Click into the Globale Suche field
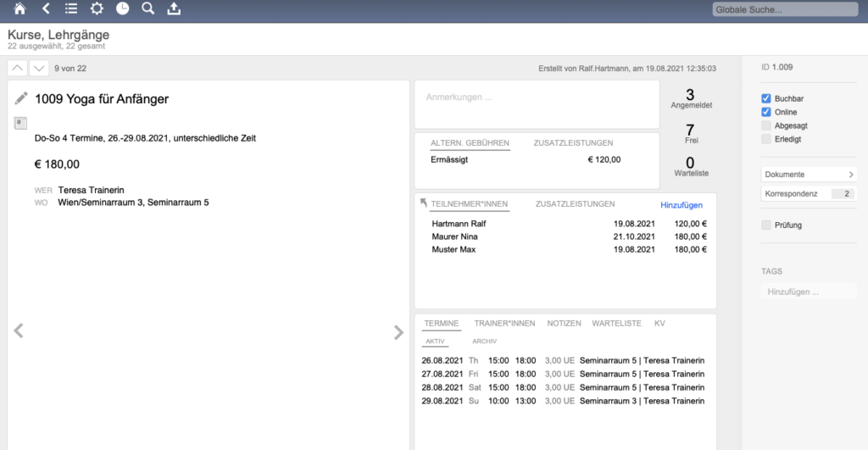 [786, 10]
